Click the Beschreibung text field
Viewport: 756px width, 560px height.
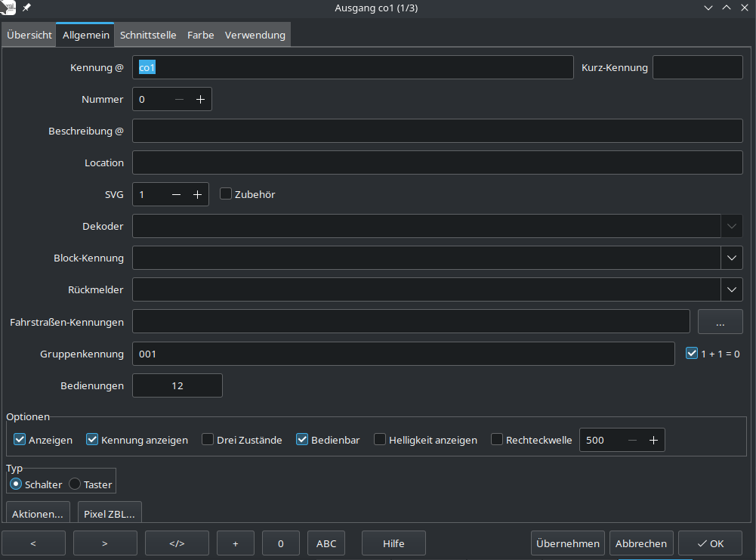coord(437,131)
